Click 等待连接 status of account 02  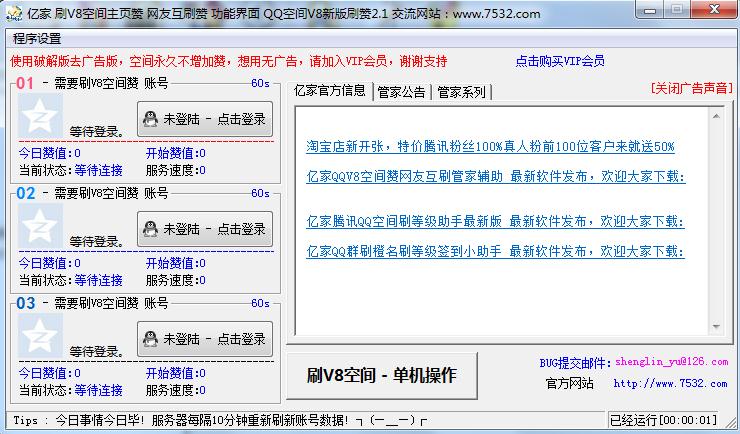98,280
